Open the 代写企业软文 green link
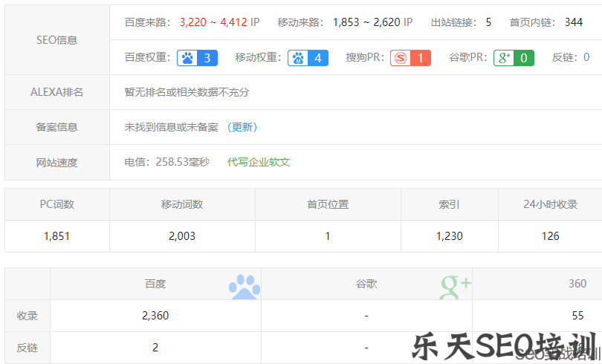The width and height of the screenshot is (602, 364). (x=259, y=162)
